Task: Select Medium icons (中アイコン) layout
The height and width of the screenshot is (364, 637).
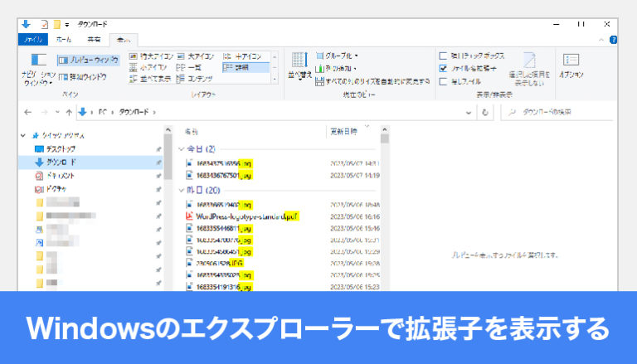Action: (242, 56)
